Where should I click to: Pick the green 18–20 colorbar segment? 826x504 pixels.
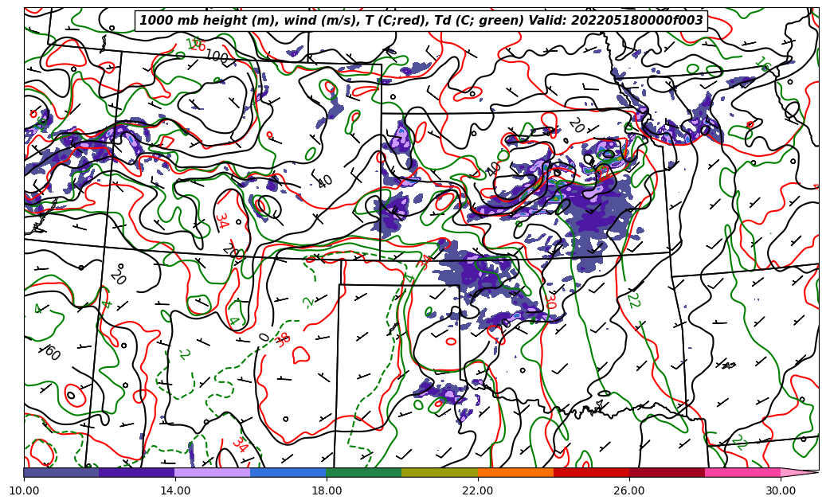coord(364,472)
